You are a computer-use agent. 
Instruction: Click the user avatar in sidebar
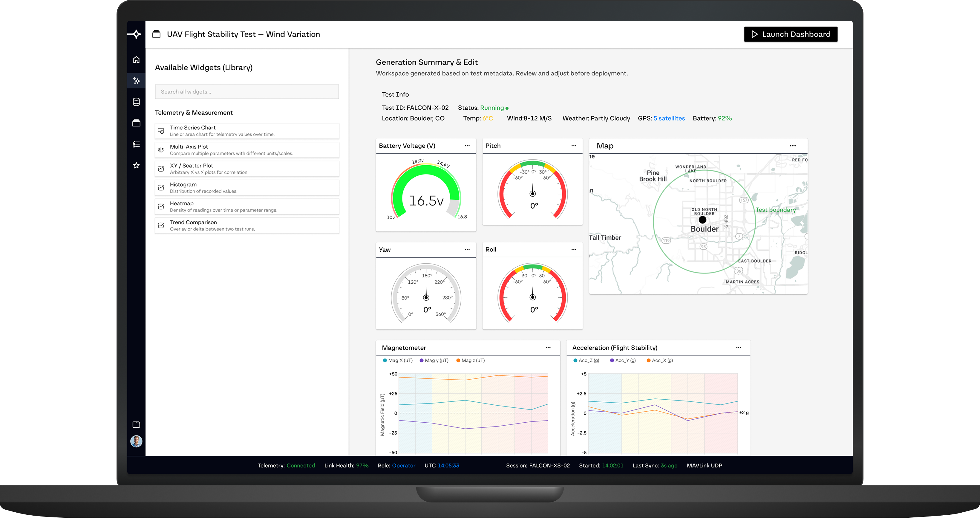coord(136,441)
